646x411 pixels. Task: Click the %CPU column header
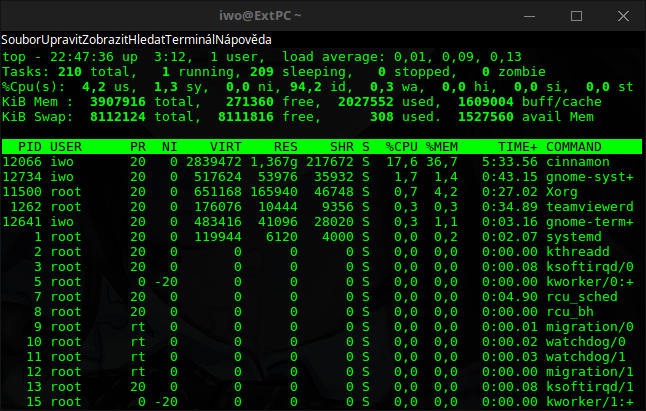pos(400,146)
